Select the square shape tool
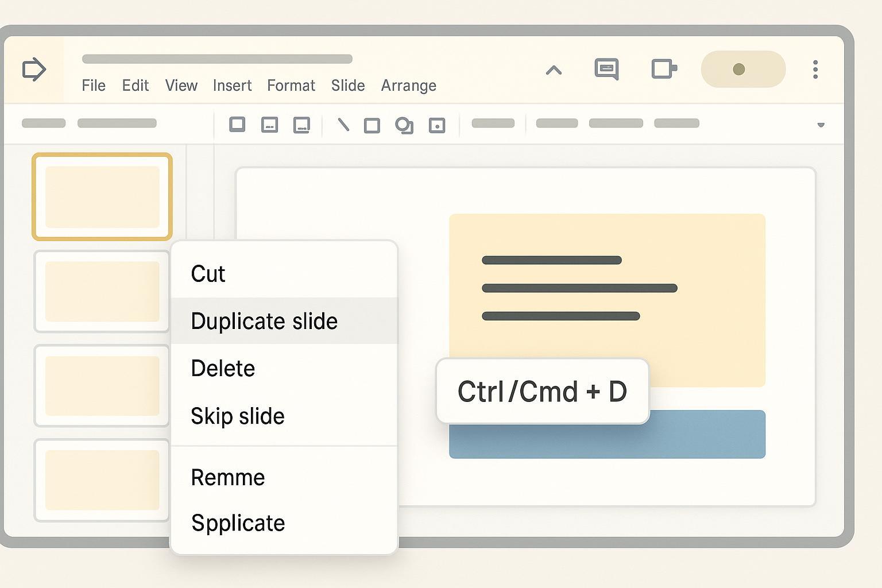Viewport: 882px width, 588px height. click(372, 125)
